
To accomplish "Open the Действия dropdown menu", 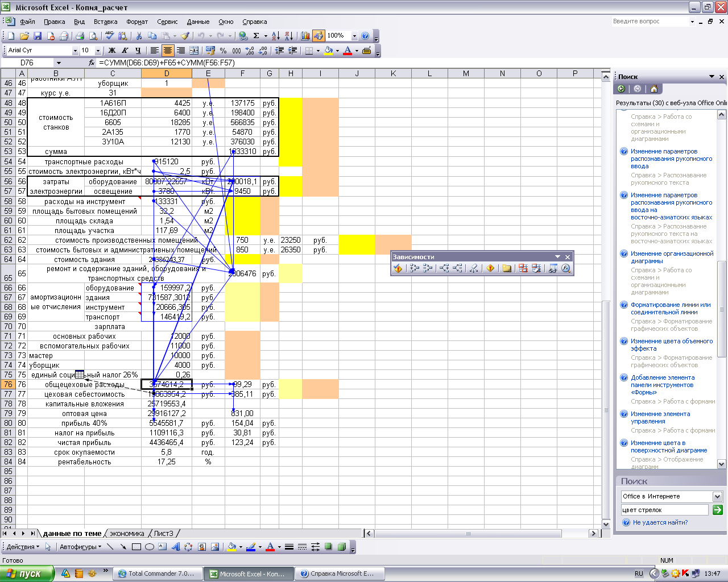I will [23, 547].
